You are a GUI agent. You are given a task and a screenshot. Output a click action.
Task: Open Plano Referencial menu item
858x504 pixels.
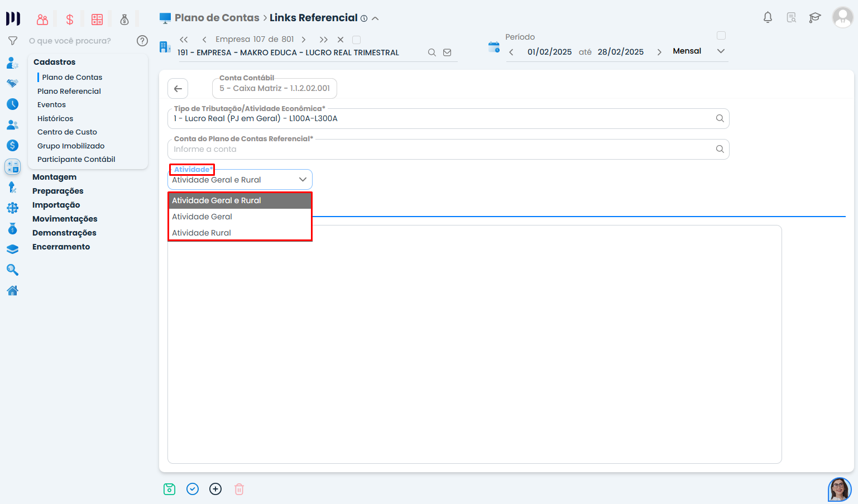point(69,91)
